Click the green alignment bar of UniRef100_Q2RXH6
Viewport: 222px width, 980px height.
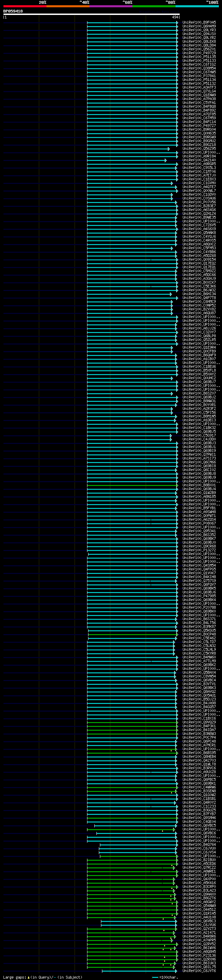tap(132, 959)
